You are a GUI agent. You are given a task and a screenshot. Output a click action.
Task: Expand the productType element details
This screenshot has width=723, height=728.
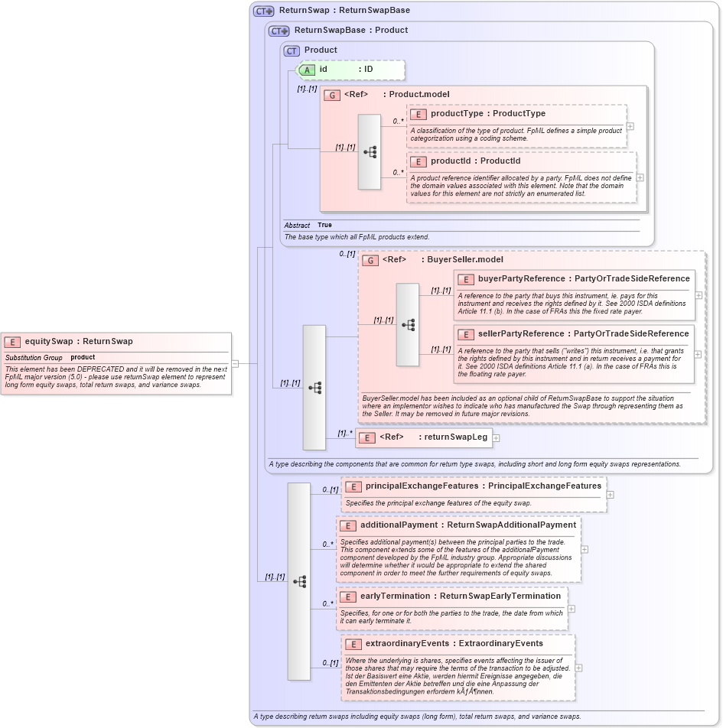pos(629,125)
